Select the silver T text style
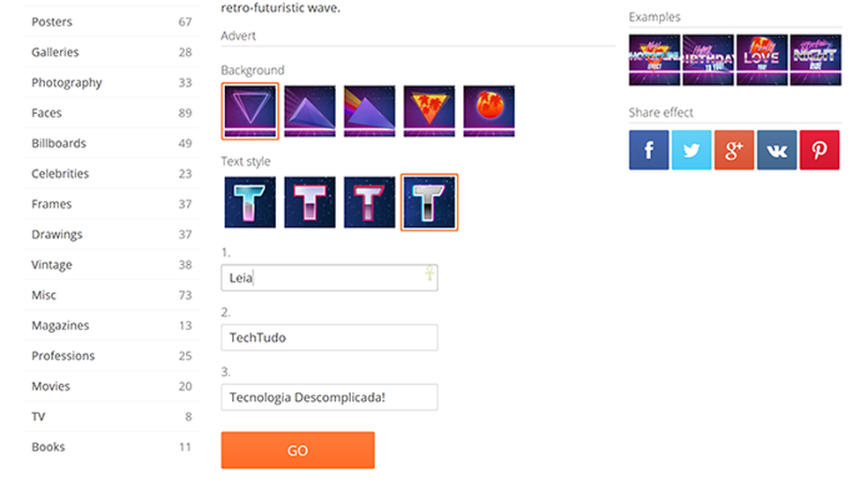Viewport: 868px width, 490px height. pyautogui.click(x=429, y=202)
